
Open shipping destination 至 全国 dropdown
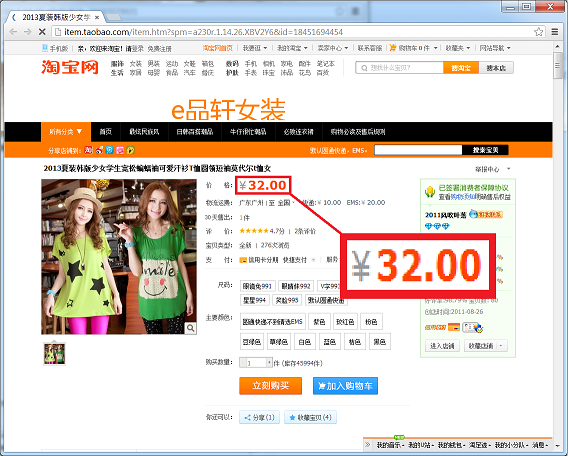click(x=281, y=202)
